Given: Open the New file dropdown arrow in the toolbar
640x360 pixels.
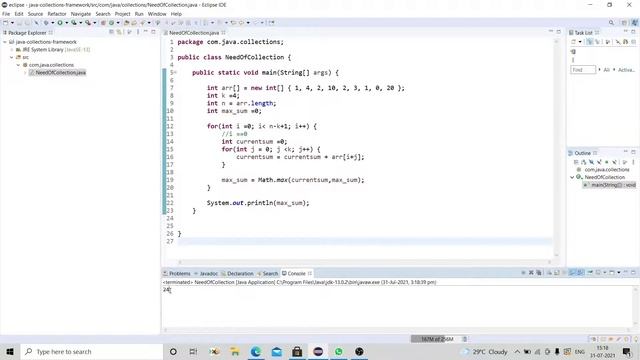Looking at the screenshot, I should point(12,22).
